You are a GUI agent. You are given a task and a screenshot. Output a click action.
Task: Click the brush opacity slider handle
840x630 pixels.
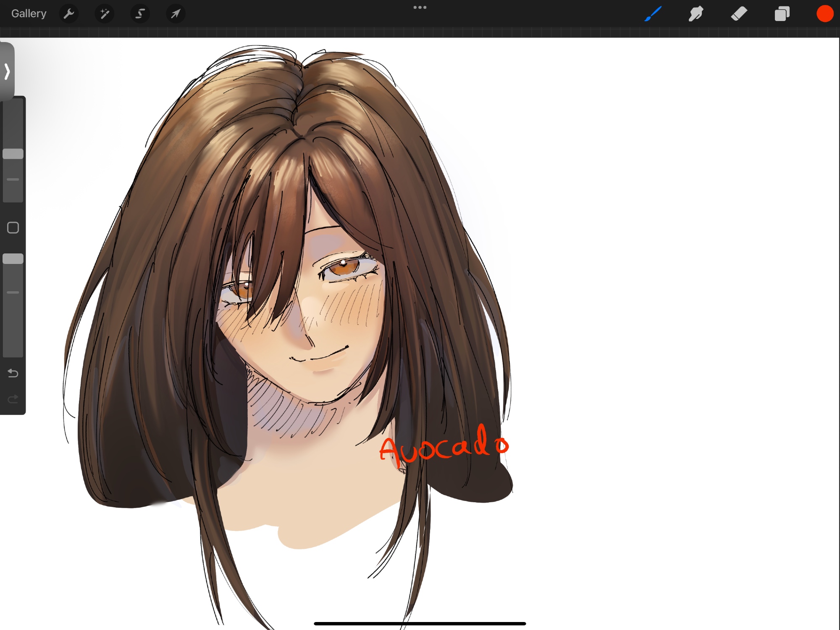[x=13, y=259]
